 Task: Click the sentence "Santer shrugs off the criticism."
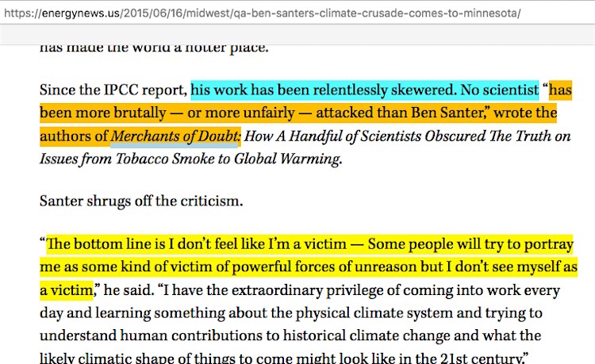point(140,201)
